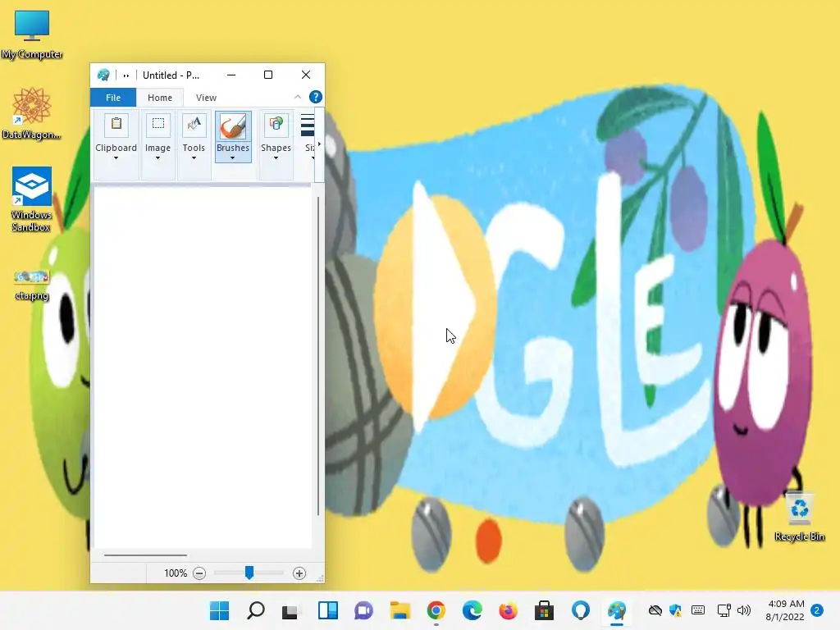Viewport: 840px width, 630px height.
Task: Close the Paint window
Action: 306,75
